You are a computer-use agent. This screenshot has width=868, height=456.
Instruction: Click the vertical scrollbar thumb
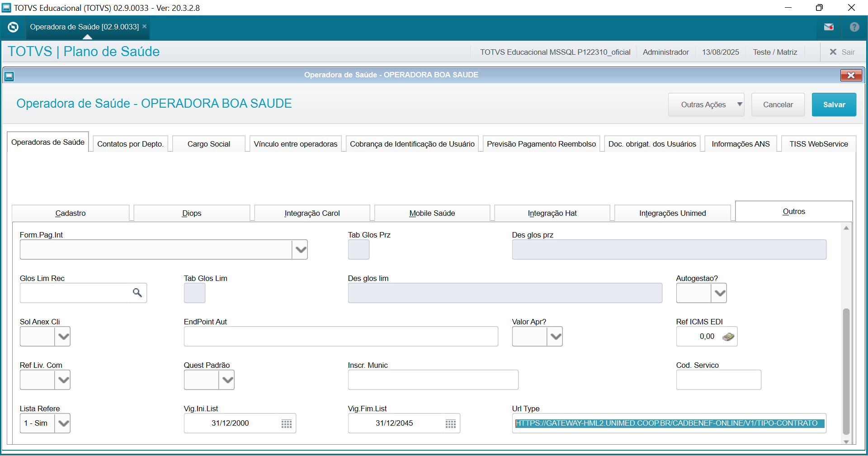tap(846, 371)
